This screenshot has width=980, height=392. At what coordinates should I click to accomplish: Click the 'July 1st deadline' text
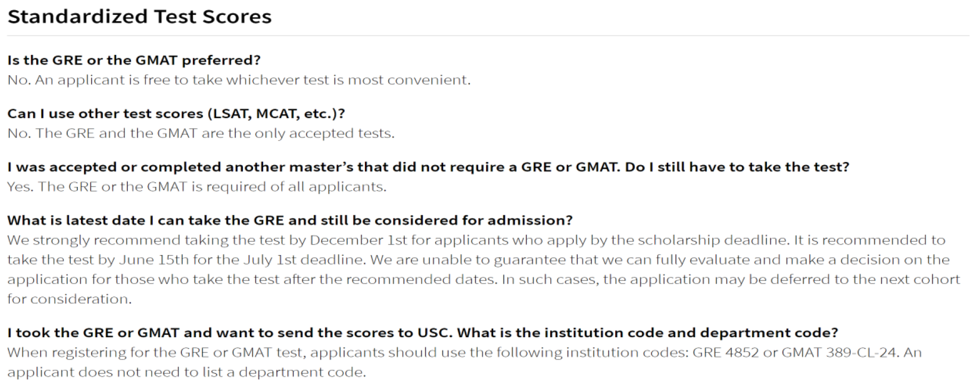click(x=304, y=260)
